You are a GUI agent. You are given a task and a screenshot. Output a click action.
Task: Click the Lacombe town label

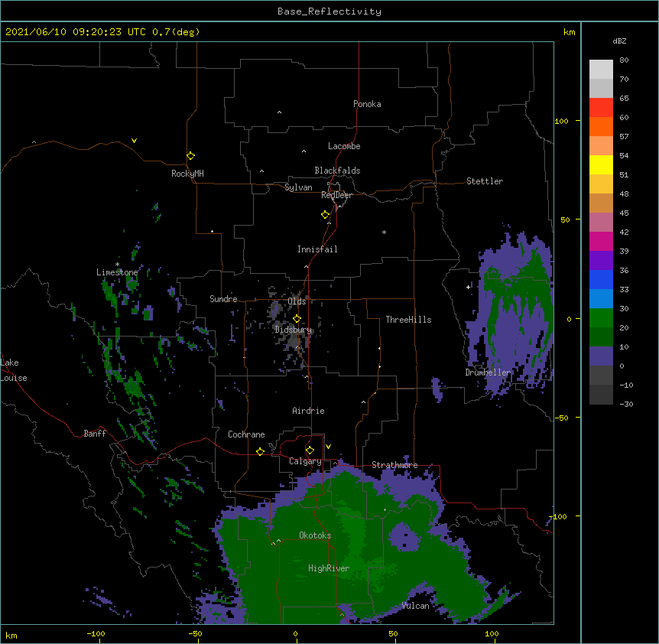pyautogui.click(x=344, y=146)
